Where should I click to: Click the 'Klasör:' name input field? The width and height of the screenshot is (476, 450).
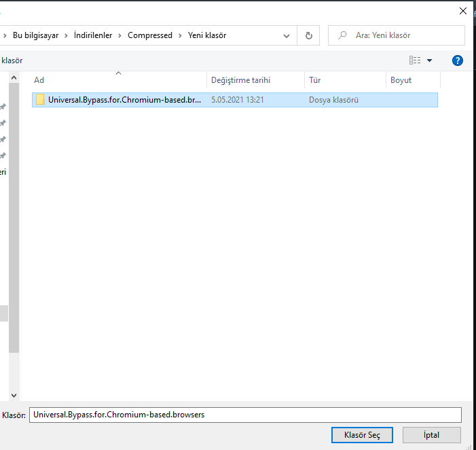pyautogui.click(x=245, y=415)
